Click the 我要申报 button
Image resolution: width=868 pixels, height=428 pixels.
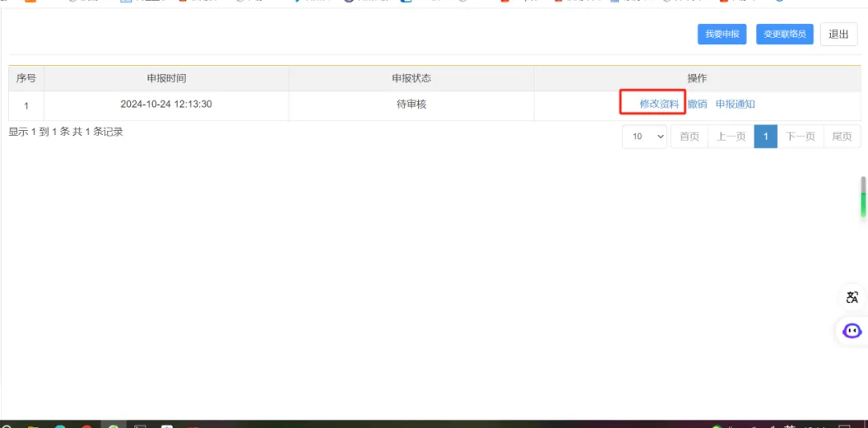pyautogui.click(x=722, y=34)
